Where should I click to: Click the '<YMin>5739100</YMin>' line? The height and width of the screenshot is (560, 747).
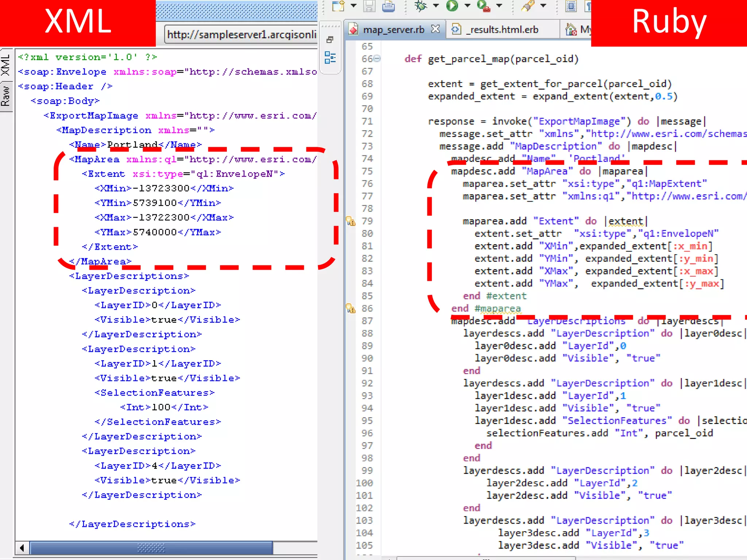(158, 203)
